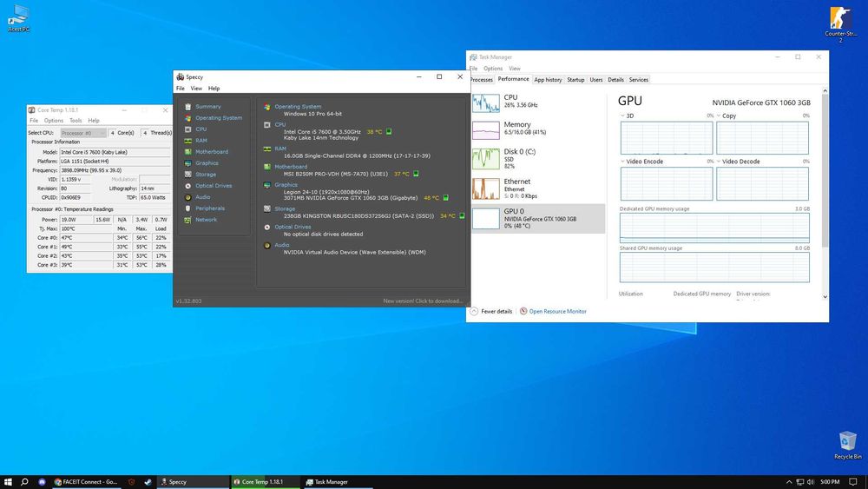The width and height of the screenshot is (868, 489).
Task: Select Ethernet in Task Manager performance list
Action: [537, 188]
